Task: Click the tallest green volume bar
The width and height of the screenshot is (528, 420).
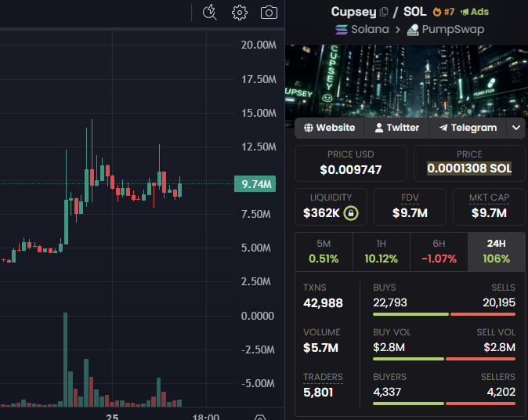Action: point(65,360)
